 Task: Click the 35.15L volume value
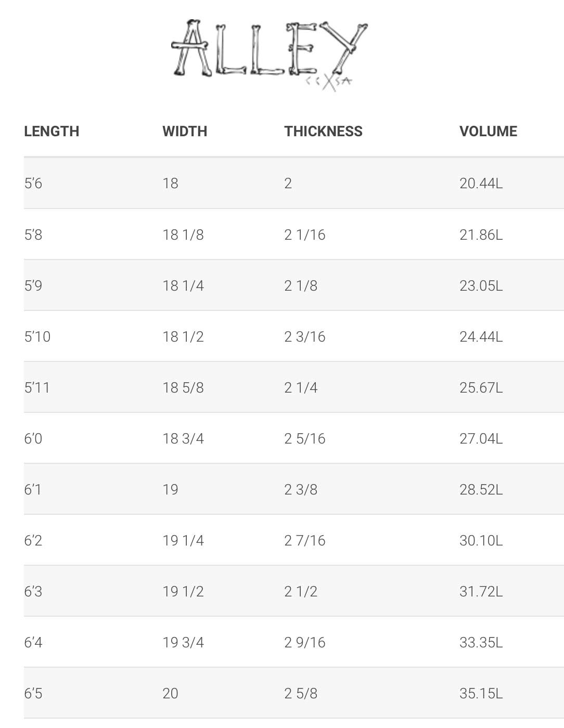481,693
